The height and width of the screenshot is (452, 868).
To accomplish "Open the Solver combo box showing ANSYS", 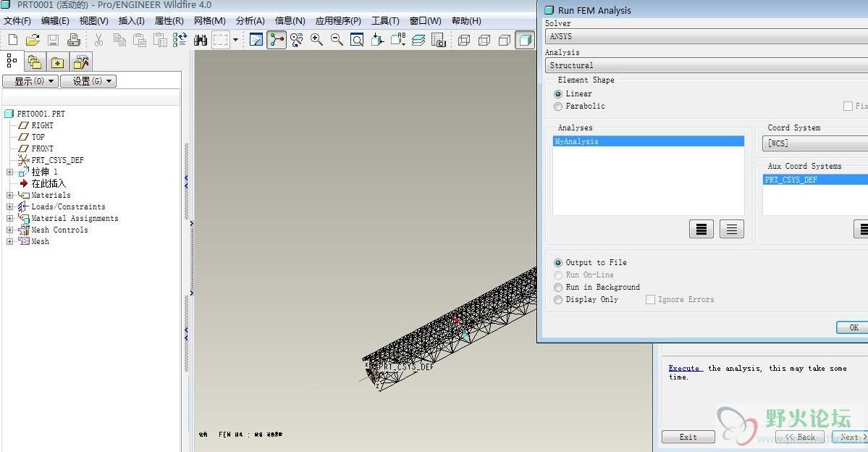I will pyautogui.click(x=707, y=36).
